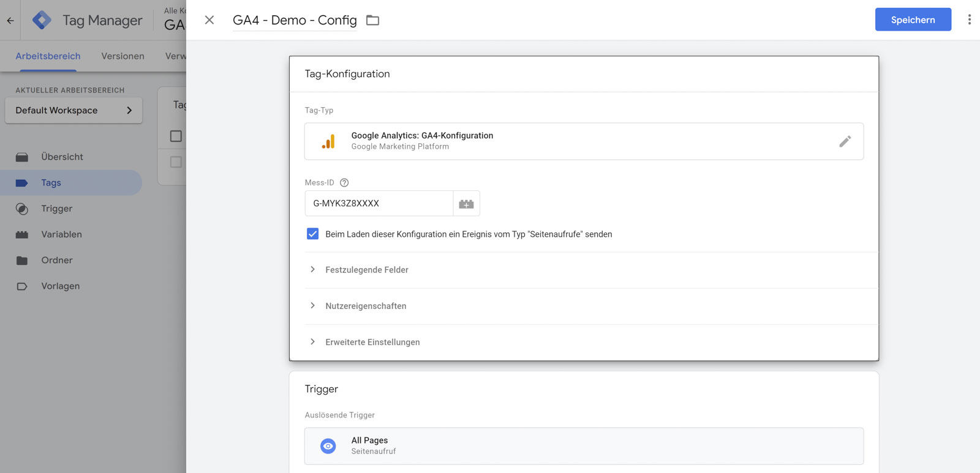Image resolution: width=980 pixels, height=473 pixels.
Task: Close the tag editor panel
Action: pyautogui.click(x=209, y=20)
